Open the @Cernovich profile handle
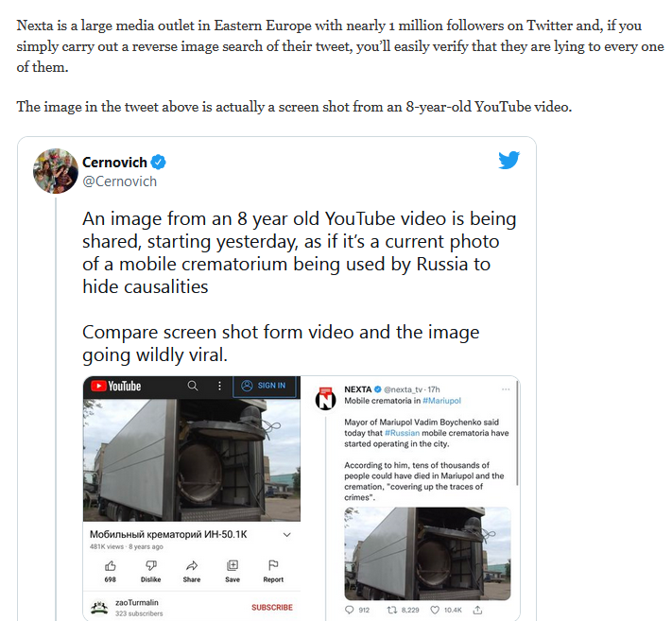672x621 pixels. [120, 181]
